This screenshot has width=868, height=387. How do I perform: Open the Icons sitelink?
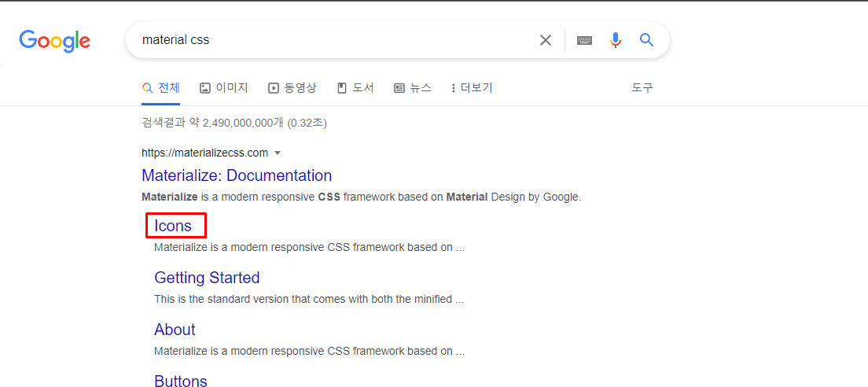(x=173, y=226)
